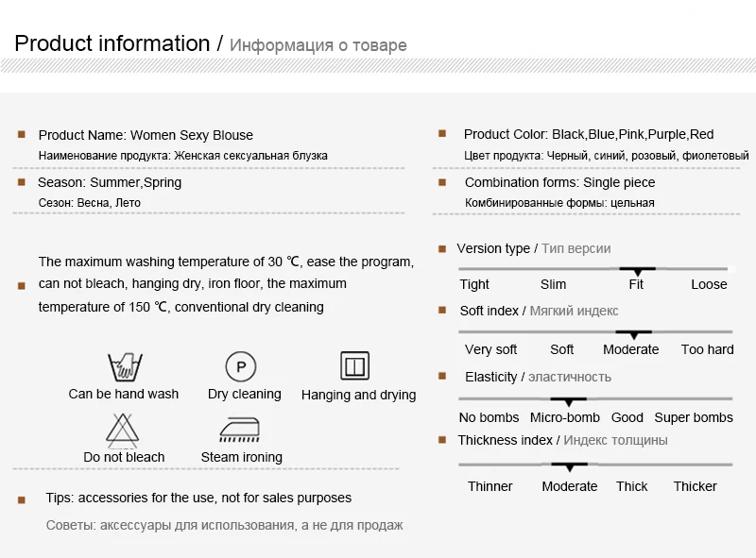Click the Tight label under Version type
Screen dimensions: 756x558
tap(474, 284)
